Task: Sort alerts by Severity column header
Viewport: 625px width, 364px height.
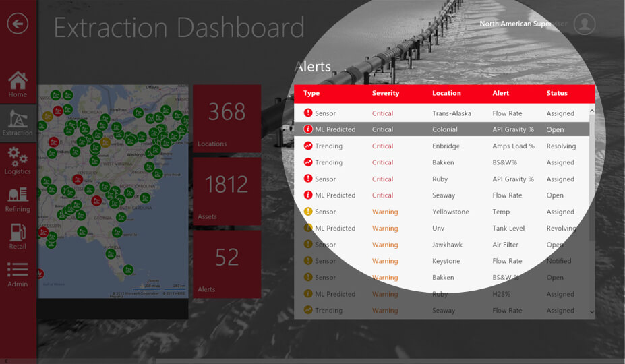Action: tap(386, 93)
